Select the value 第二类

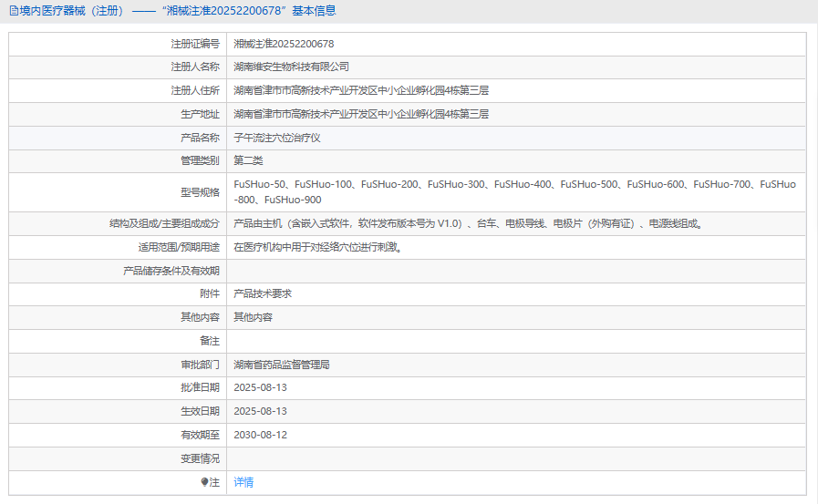tap(248, 160)
